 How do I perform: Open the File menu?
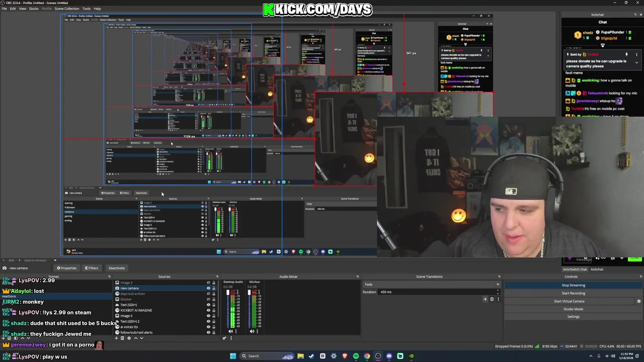coord(4,9)
